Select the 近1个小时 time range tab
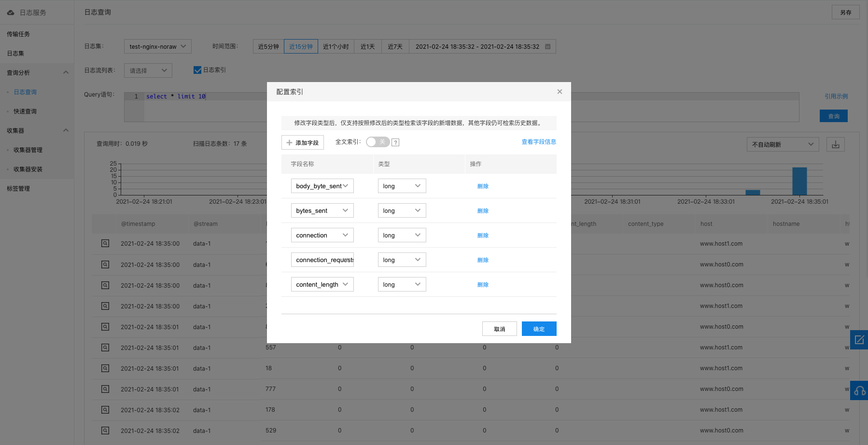 coord(336,46)
